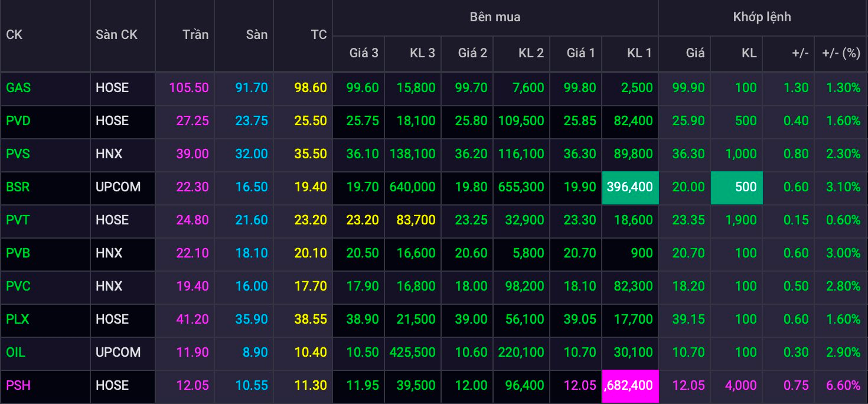The image size is (868, 404).
Task: Click OIL floor price 8.90
Action: 255,352
